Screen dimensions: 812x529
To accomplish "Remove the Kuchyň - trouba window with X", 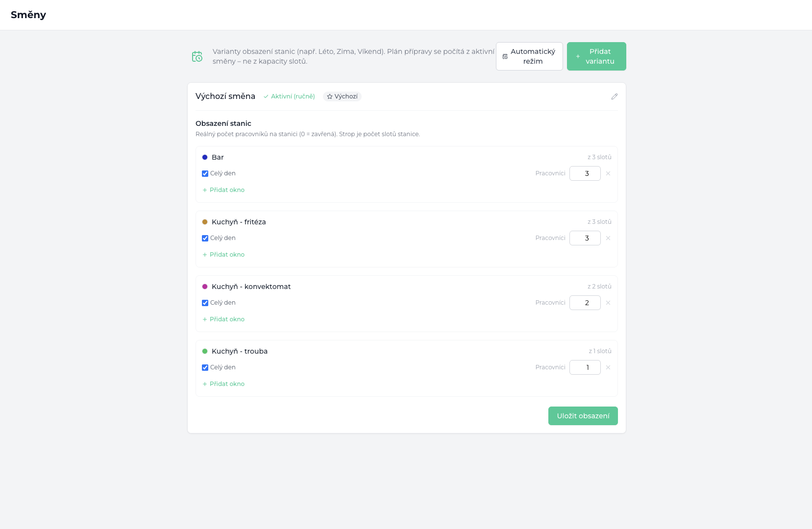I will coord(608,367).
